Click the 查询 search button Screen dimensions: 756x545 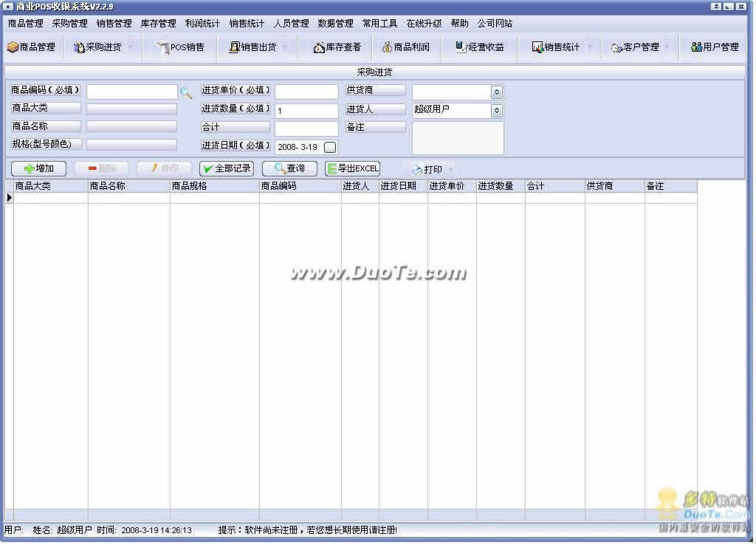(x=289, y=168)
